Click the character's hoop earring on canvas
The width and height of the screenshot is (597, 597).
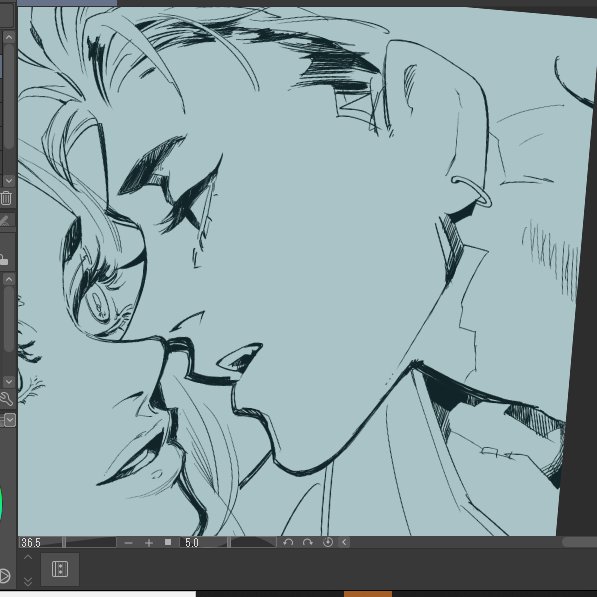[x=472, y=192]
